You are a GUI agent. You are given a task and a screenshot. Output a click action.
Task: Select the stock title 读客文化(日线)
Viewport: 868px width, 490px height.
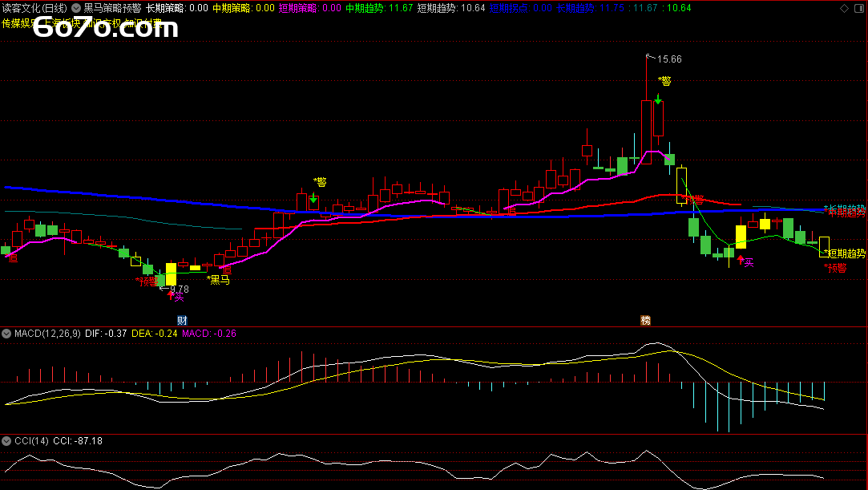click(x=34, y=8)
